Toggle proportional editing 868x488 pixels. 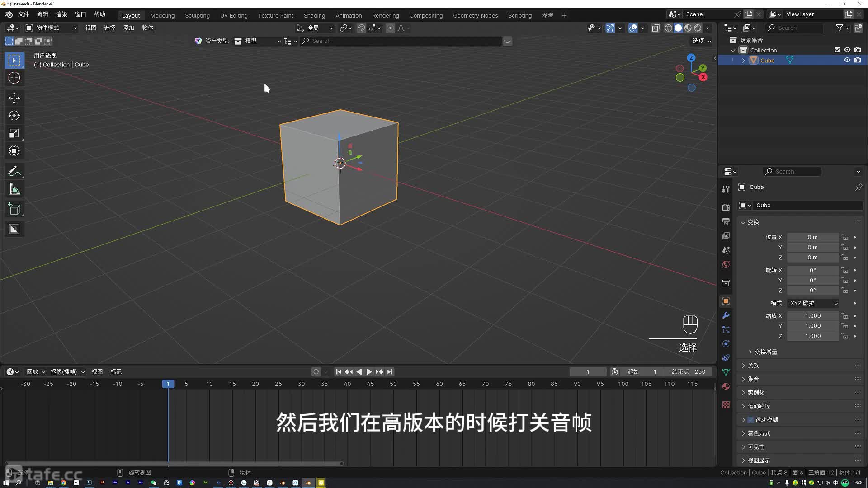390,28
